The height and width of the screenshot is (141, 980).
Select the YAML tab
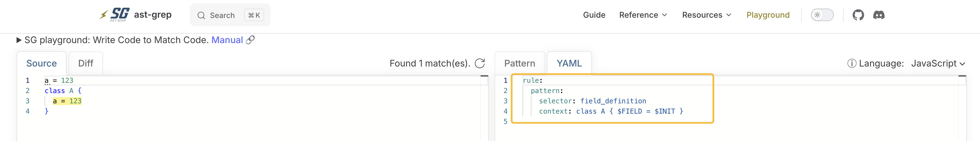coord(569,63)
